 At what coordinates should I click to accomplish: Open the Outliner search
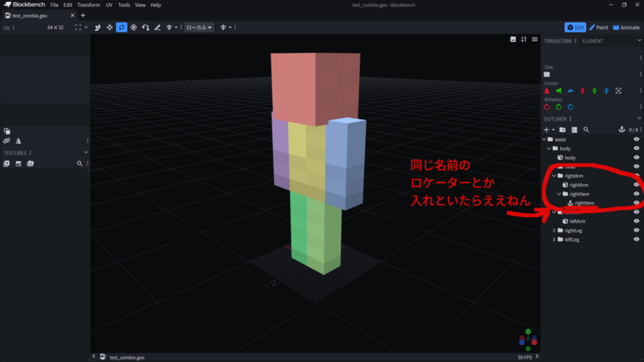(x=586, y=130)
